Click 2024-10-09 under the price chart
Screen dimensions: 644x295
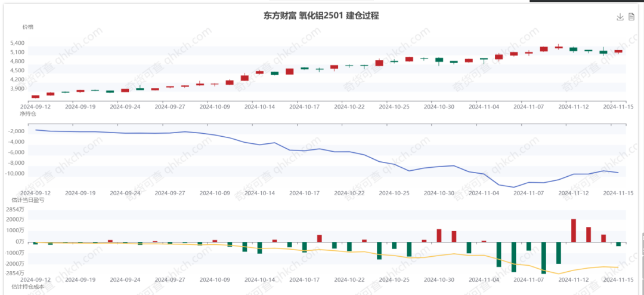(x=215, y=106)
